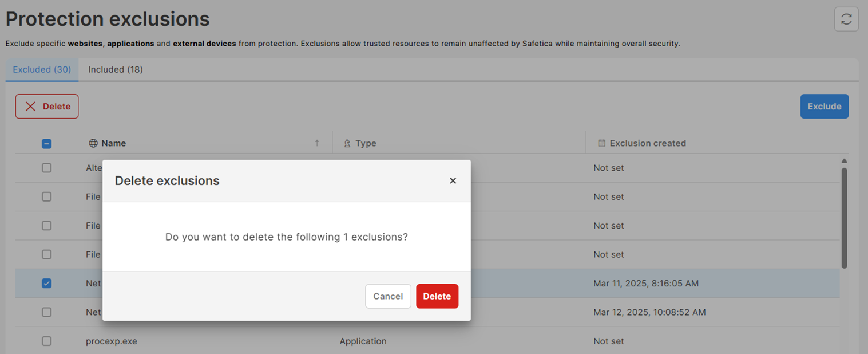The image size is (868, 354).
Task: Click the refresh icon button
Action: pos(846,19)
